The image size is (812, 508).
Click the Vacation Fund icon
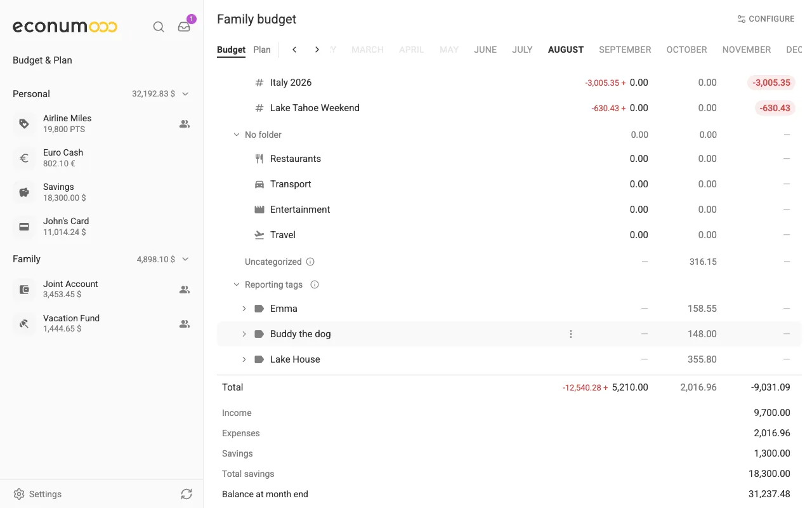pos(24,324)
